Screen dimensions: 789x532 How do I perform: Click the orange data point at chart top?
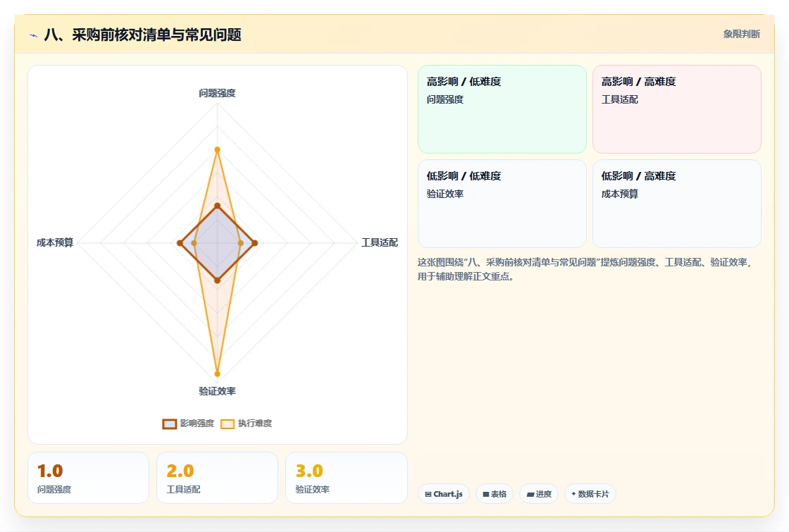pos(218,149)
